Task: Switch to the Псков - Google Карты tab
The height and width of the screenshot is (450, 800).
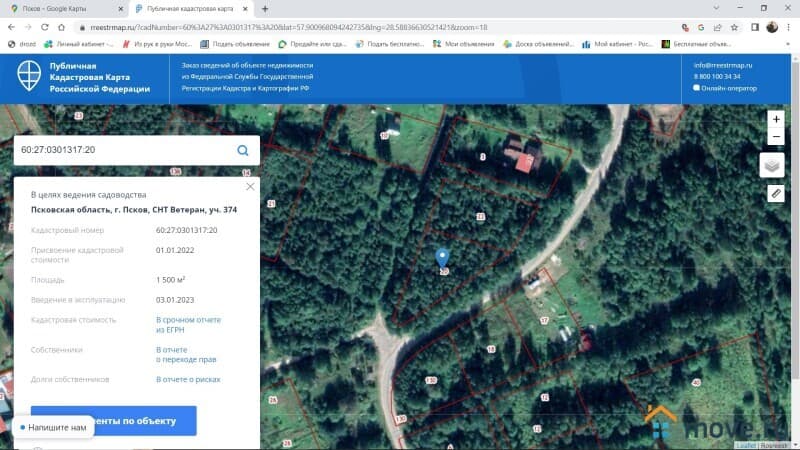Action: 66,9
